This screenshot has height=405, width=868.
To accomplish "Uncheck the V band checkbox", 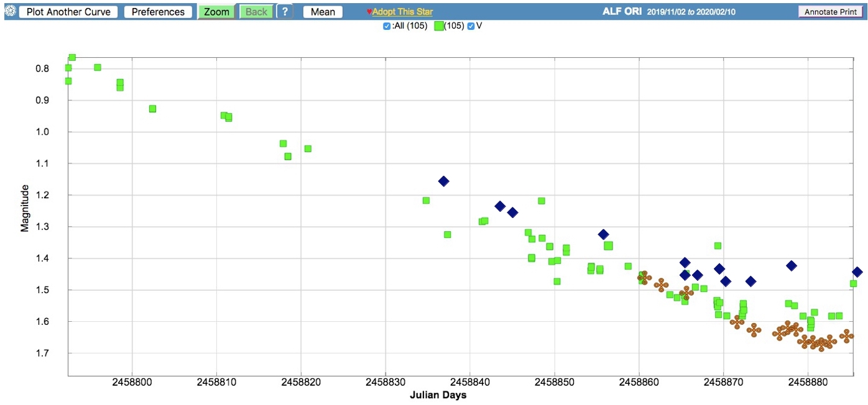I will click(x=471, y=26).
